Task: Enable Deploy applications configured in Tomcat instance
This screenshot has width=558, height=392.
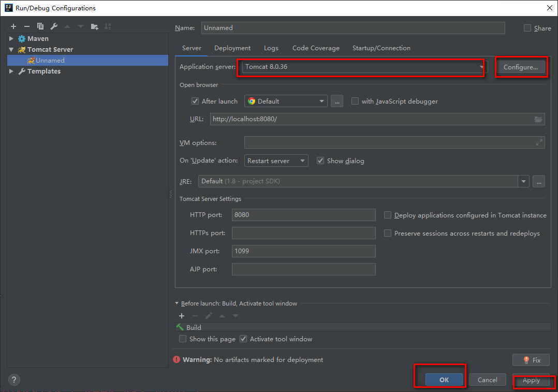Action: [x=388, y=215]
